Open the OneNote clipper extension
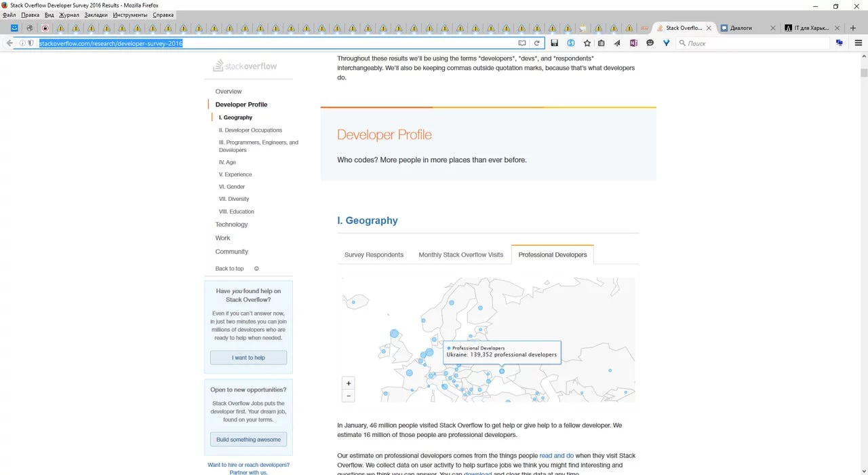This screenshot has height=475, width=868. point(633,43)
